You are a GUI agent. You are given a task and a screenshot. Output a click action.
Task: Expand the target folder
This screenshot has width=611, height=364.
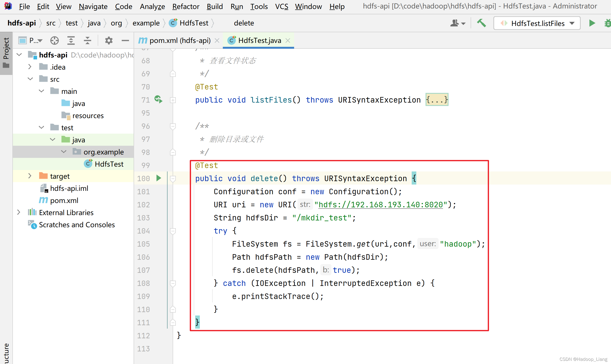pos(30,176)
